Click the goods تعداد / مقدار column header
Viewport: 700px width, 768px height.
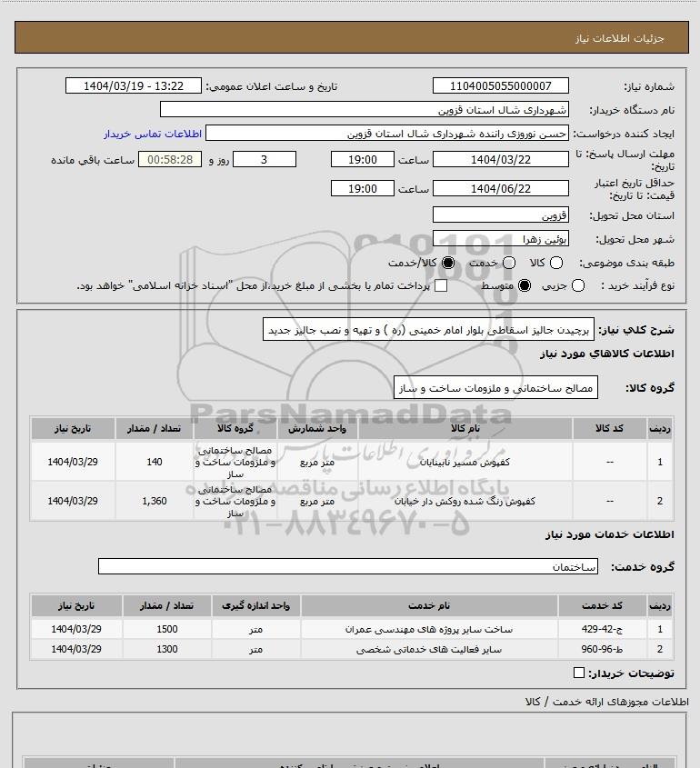click(155, 429)
